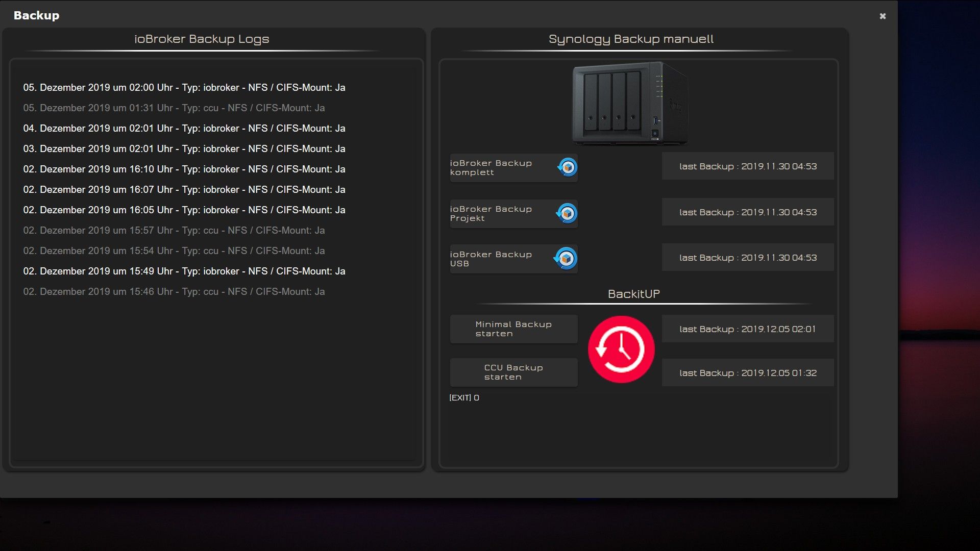The height and width of the screenshot is (551, 980).
Task: Select log entry 02. Dezember 2019 15:46 ccu
Action: point(174,292)
